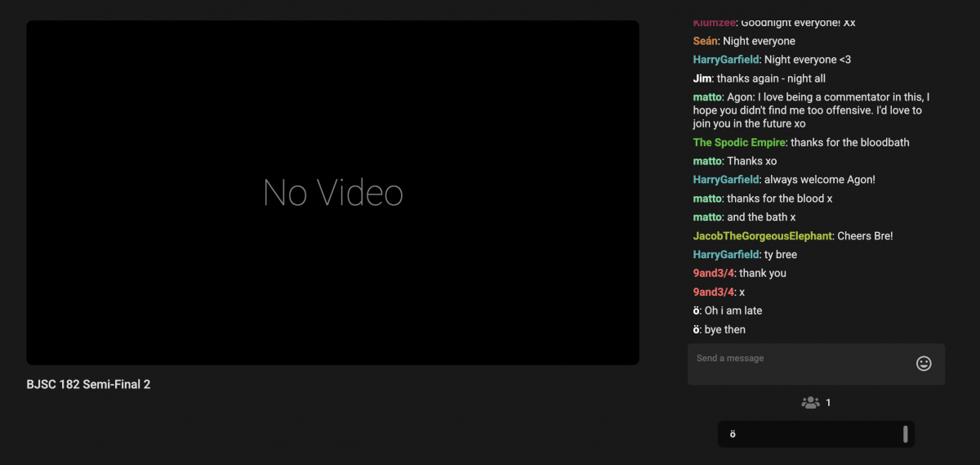Click ö username beside 'Oh i am late'
Screen dimensions: 980x465
pos(697,311)
